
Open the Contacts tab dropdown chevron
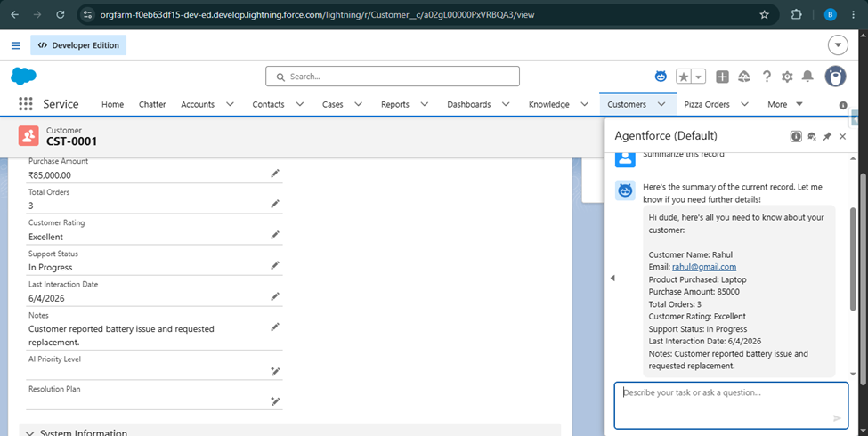[x=299, y=104]
